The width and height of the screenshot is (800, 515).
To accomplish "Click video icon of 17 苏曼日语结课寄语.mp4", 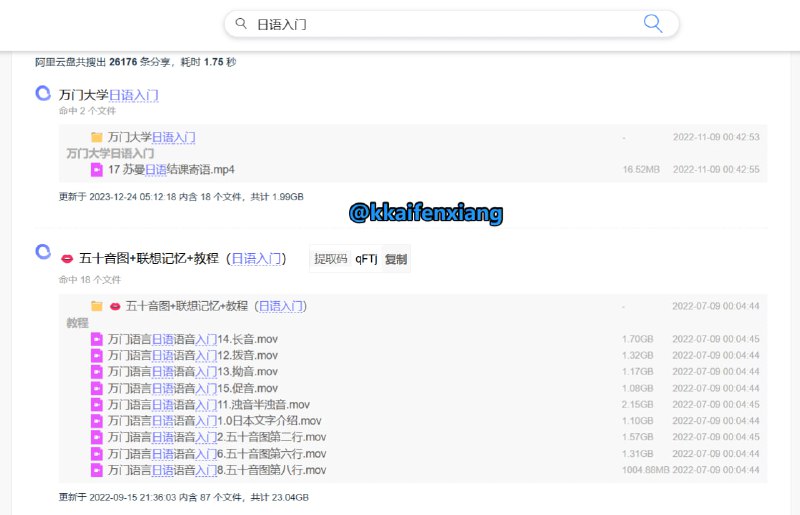I will (97, 170).
